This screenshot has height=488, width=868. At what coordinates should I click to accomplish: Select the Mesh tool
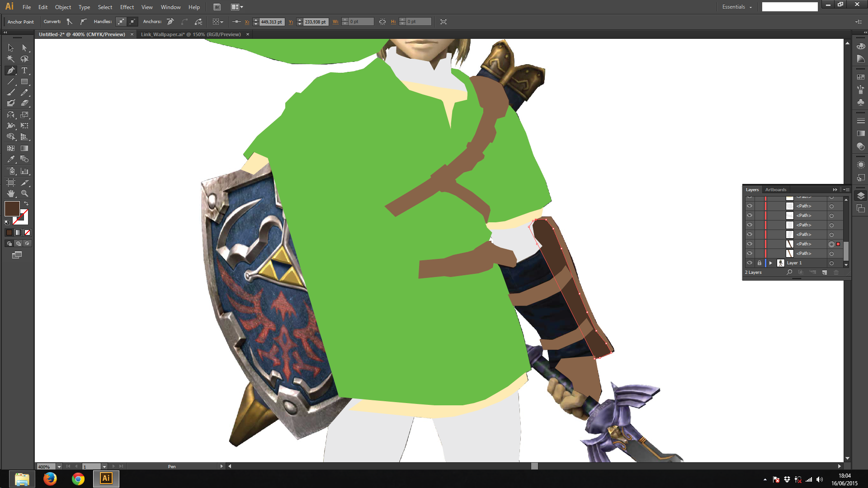click(x=11, y=148)
